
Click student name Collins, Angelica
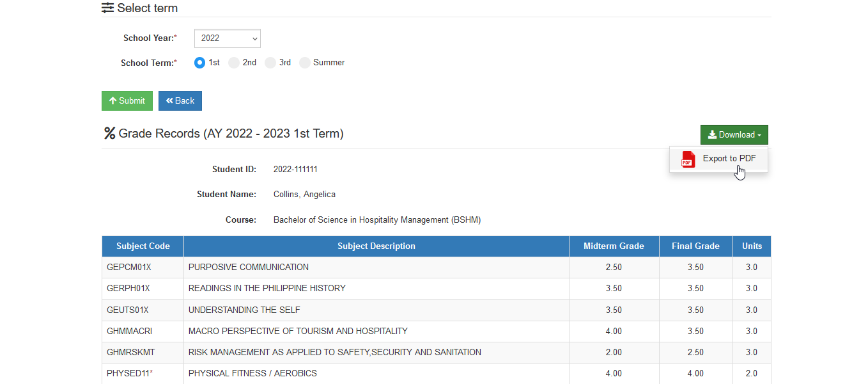[x=304, y=195]
